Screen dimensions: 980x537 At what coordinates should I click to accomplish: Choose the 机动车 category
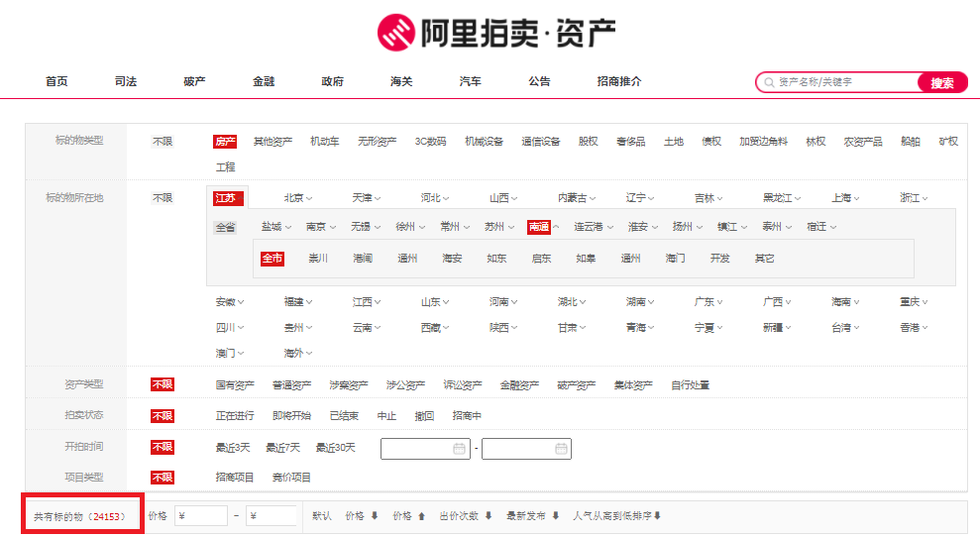pyautogui.click(x=324, y=142)
